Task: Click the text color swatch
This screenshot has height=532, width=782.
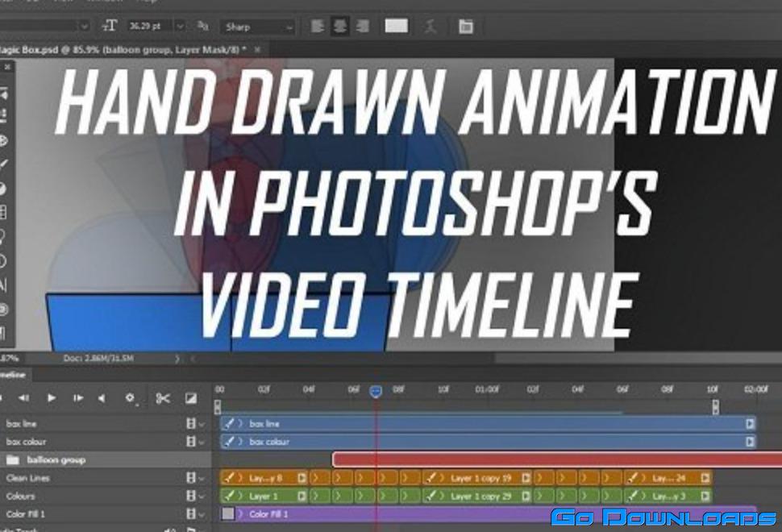Action: tap(396, 27)
